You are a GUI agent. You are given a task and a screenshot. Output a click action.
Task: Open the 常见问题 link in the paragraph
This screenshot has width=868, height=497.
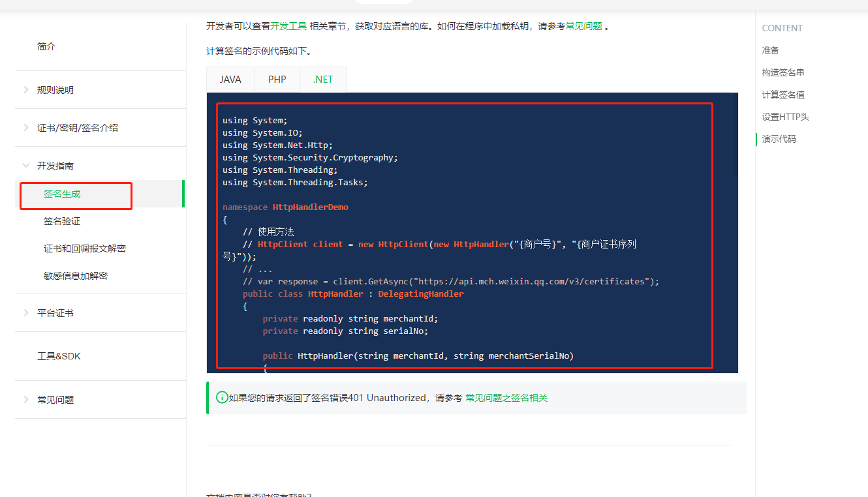584,27
